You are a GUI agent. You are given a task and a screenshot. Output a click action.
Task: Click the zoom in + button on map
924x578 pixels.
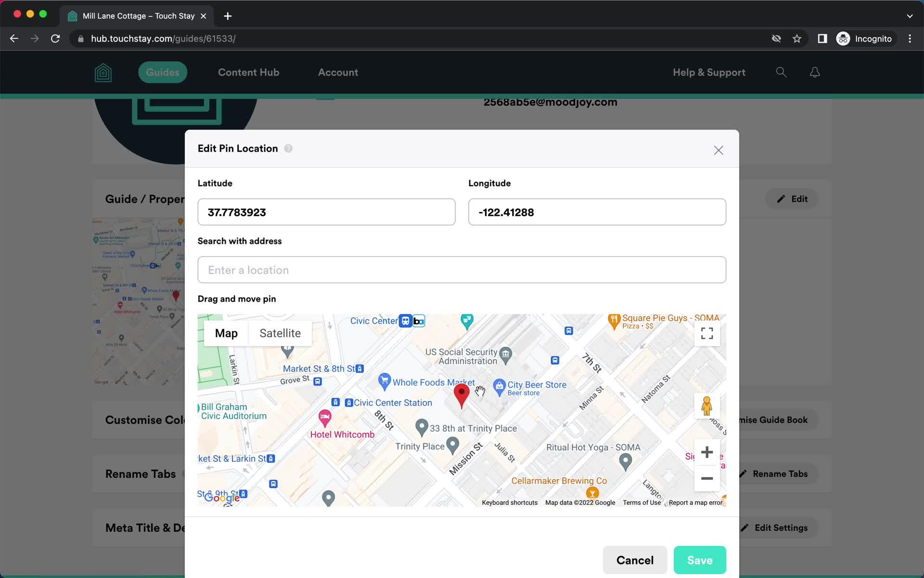click(706, 451)
